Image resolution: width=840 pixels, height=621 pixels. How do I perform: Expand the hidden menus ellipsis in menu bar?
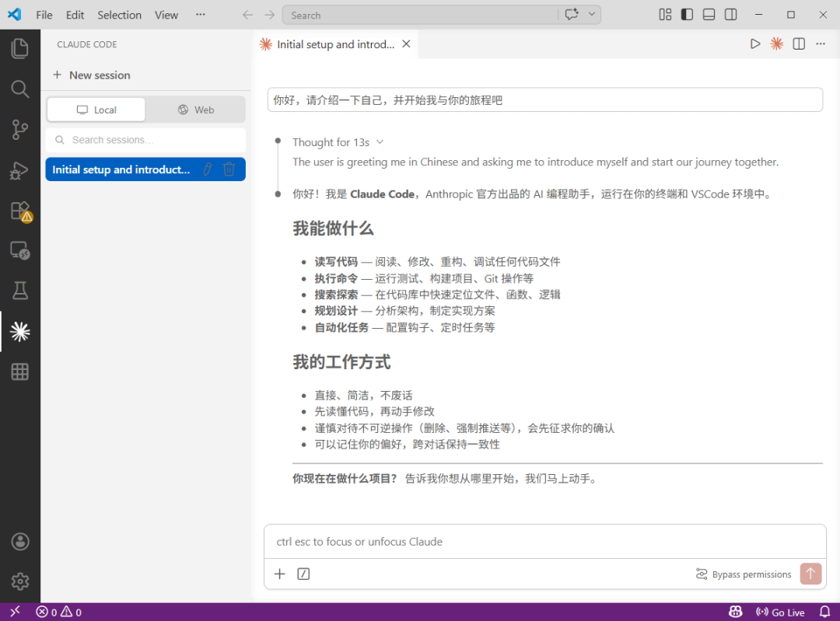click(201, 15)
